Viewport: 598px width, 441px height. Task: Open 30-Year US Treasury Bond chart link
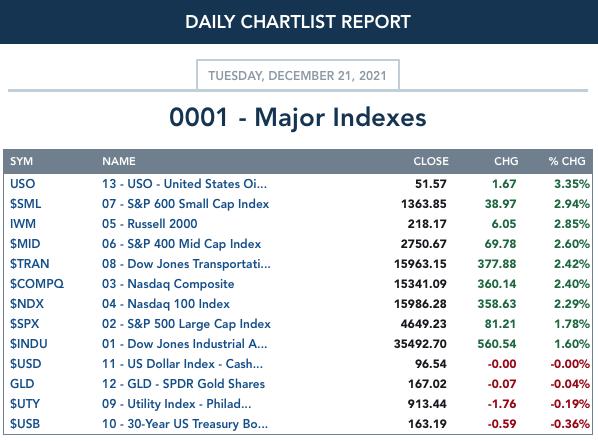[185, 424]
